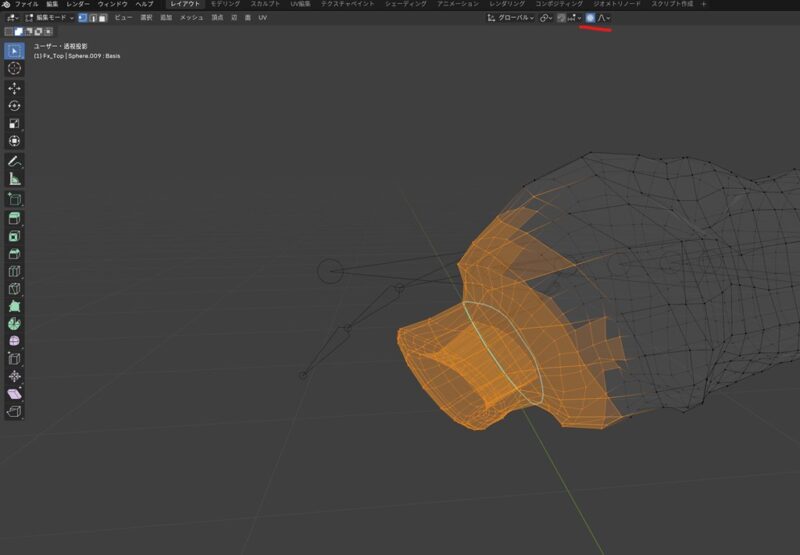
Task: Select the Cursor tool in toolbar
Action: 14,68
